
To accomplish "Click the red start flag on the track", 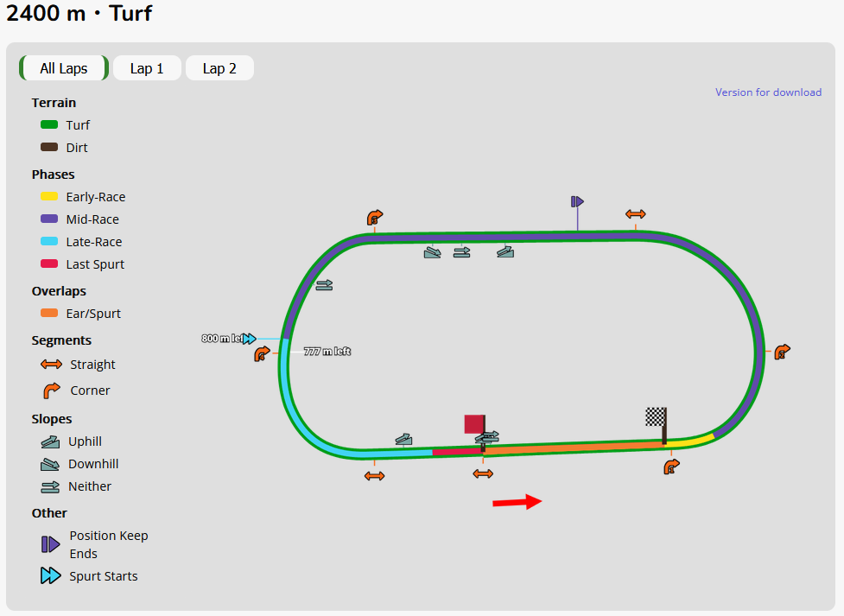I will (x=475, y=425).
